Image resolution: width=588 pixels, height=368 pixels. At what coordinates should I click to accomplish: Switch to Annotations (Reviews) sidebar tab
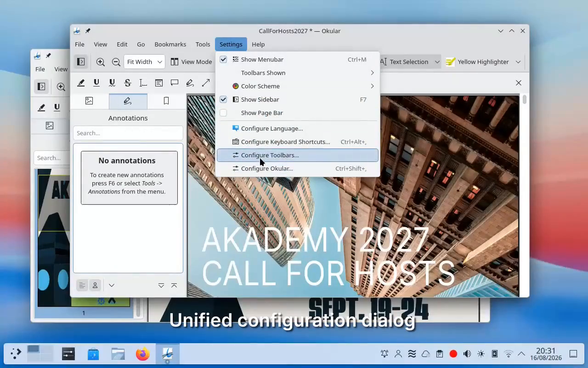[x=128, y=101]
